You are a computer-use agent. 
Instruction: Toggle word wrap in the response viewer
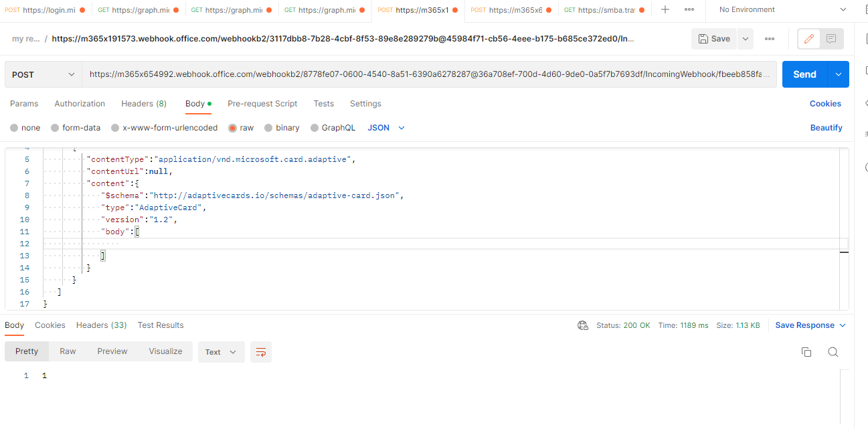coord(260,351)
